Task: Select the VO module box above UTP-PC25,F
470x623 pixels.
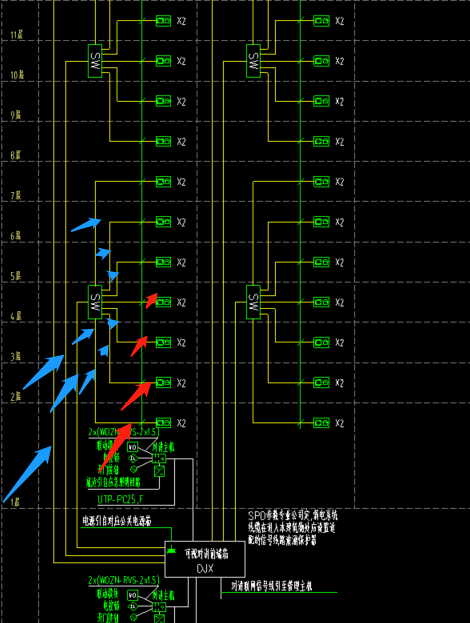Action: pyautogui.click(x=133, y=447)
